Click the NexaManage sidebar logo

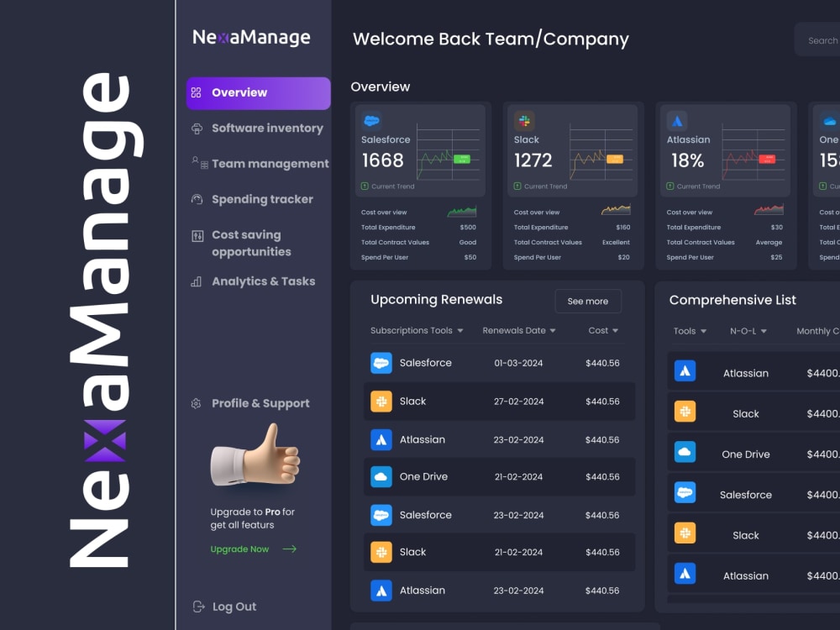pos(251,37)
